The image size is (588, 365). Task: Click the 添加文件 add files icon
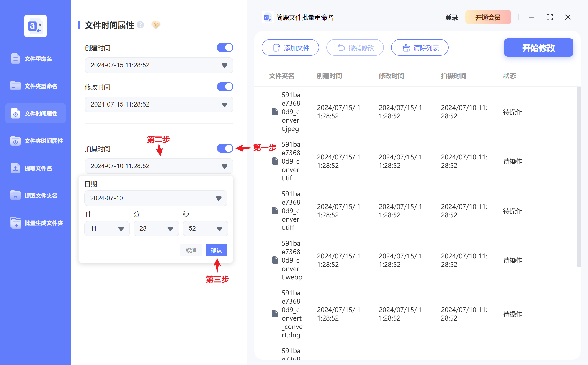pos(277,47)
